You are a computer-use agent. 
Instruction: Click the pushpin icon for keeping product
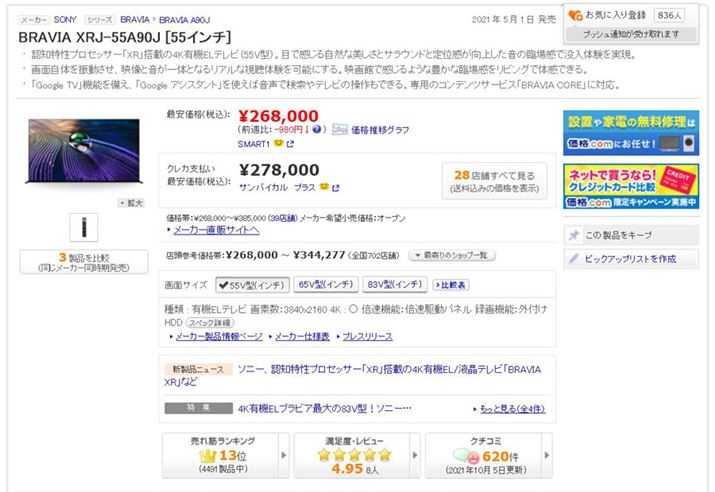574,235
